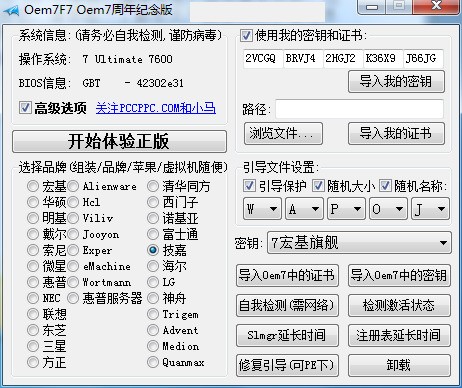Image resolution: width=462 pixels, height=388 pixels.
Task: Select the Alienware radio button
Action: tap(73, 186)
